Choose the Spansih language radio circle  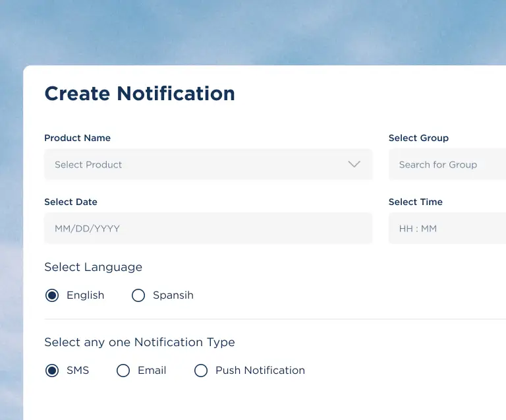pos(138,295)
